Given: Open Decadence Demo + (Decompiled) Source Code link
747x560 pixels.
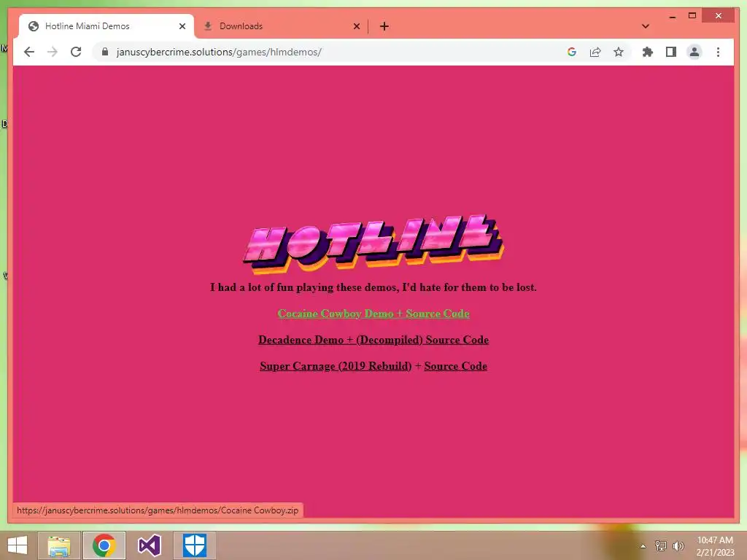Looking at the screenshot, I should pyautogui.click(x=373, y=340).
